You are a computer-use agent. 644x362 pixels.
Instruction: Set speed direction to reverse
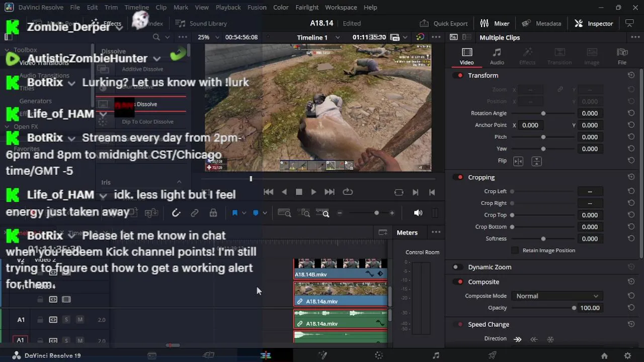534,339
